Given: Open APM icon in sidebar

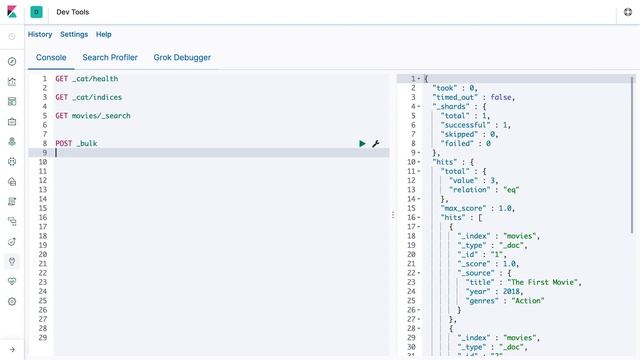Looking at the screenshot, I should pyautogui.click(x=12, y=222).
